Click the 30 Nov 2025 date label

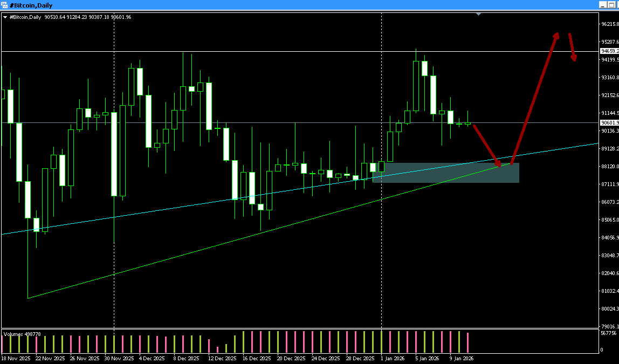119,359
